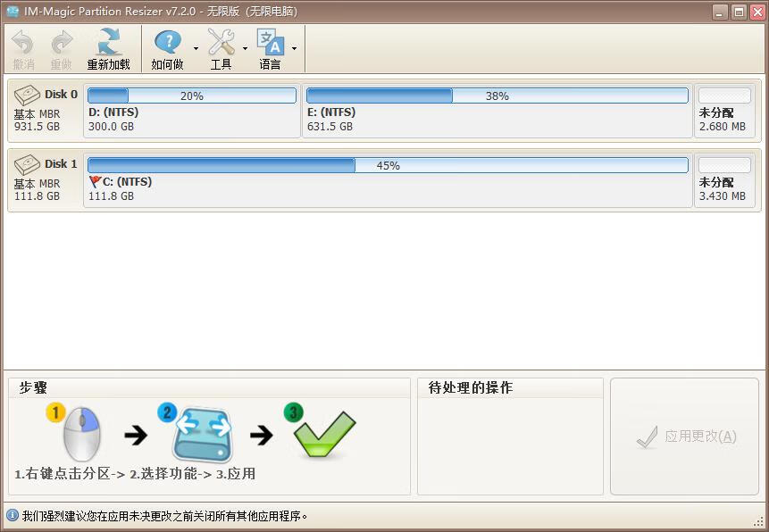Reload disks with the 重新加载 icon
Viewport: 769px width, 532px height.
(108, 42)
